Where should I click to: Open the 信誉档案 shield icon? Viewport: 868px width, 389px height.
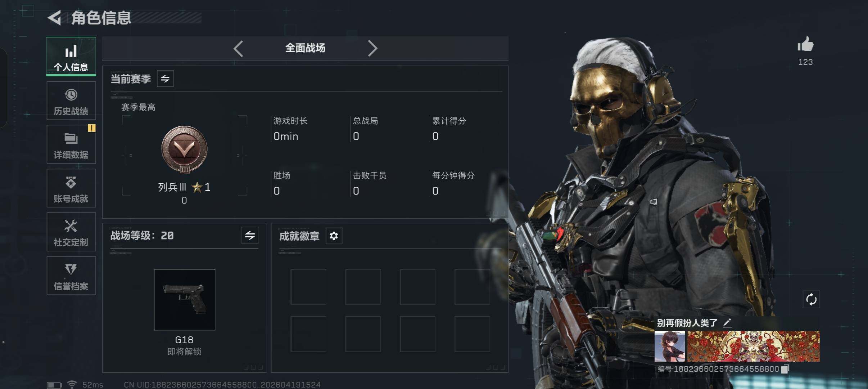71,269
